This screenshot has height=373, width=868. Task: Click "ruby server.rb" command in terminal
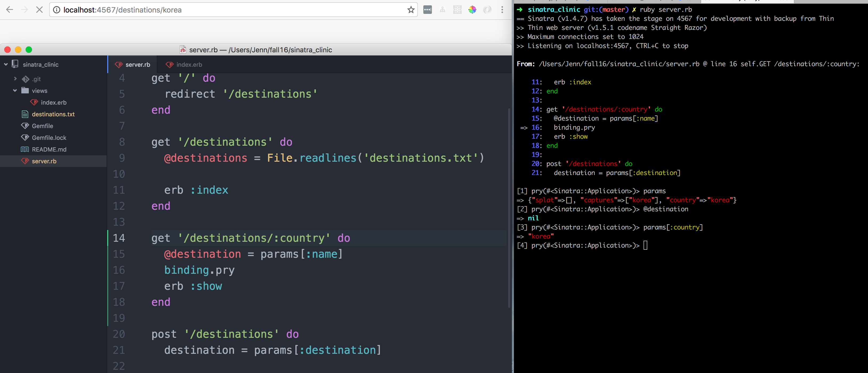666,9
